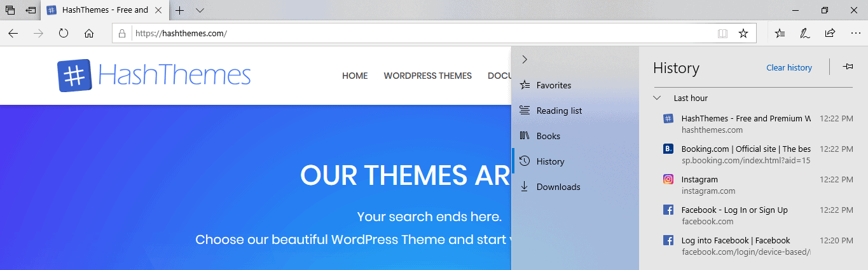Click the site lock icon

[123, 34]
